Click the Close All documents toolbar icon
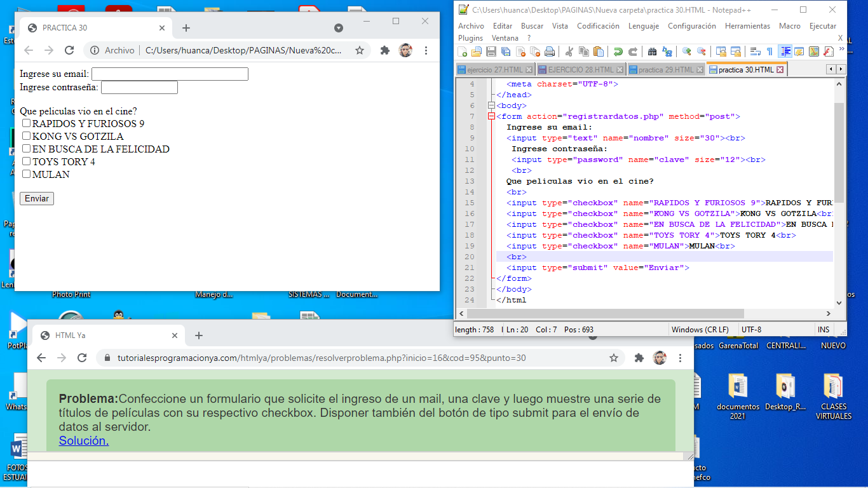 pos(535,51)
